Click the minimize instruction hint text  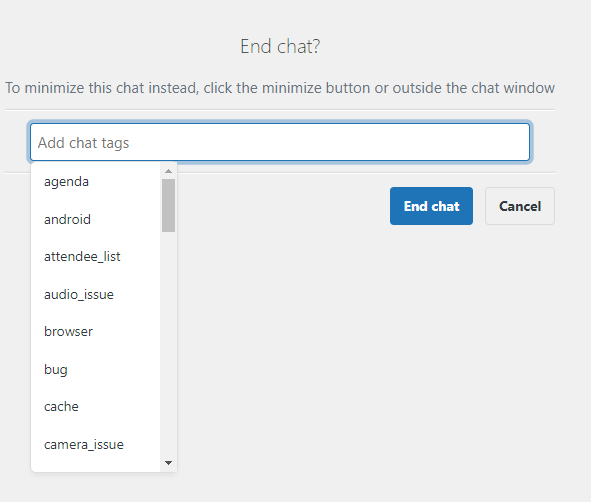pos(280,88)
